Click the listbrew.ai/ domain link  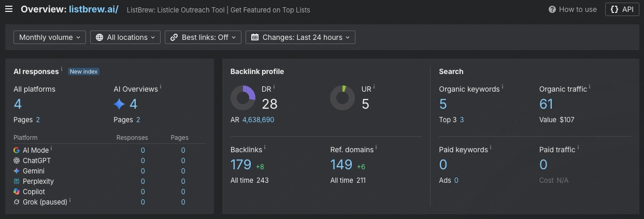[x=93, y=9]
